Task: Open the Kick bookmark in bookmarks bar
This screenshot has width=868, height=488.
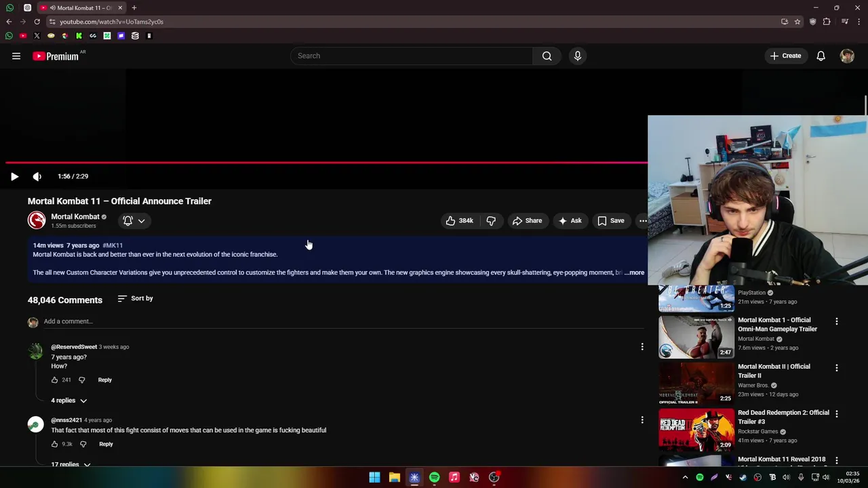Action: pos(79,36)
